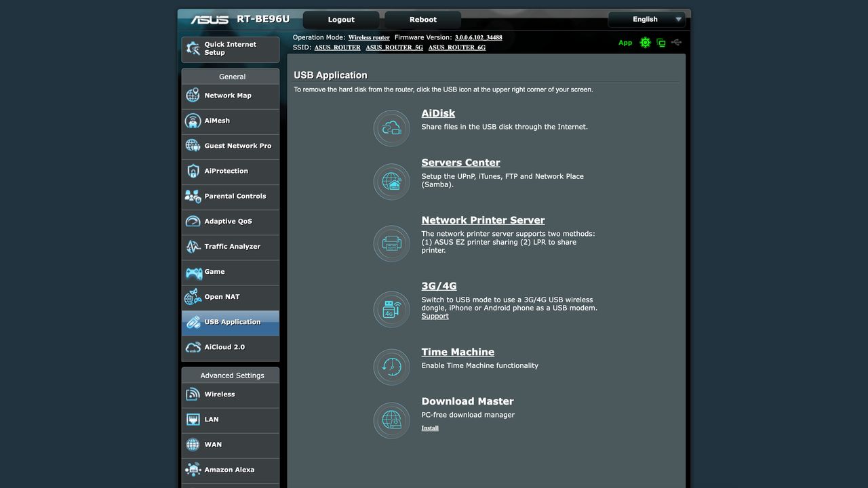Click the AiMesh sidebar icon
Screen dimensions: 868x488
tap(193, 121)
